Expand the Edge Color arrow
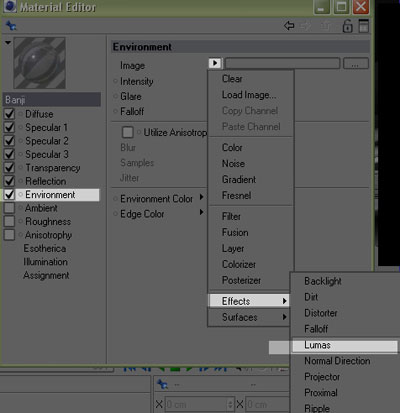Screen dimensions: 400x413 (201, 212)
